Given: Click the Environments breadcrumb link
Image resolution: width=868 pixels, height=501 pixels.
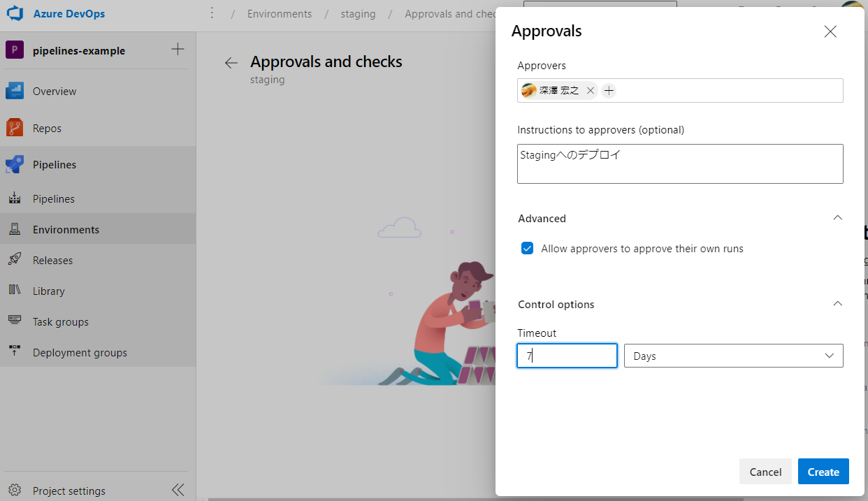Looking at the screenshot, I should tap(280, 13).
